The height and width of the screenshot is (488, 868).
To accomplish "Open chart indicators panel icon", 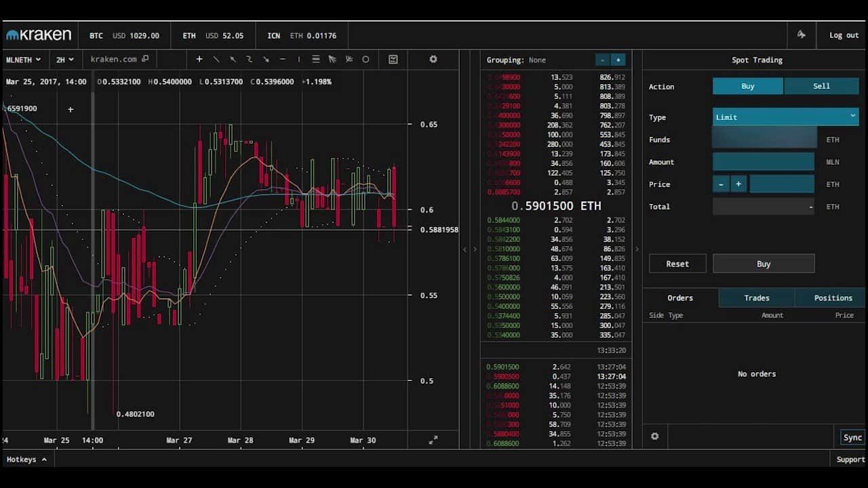I will click(x=393, y=60).
